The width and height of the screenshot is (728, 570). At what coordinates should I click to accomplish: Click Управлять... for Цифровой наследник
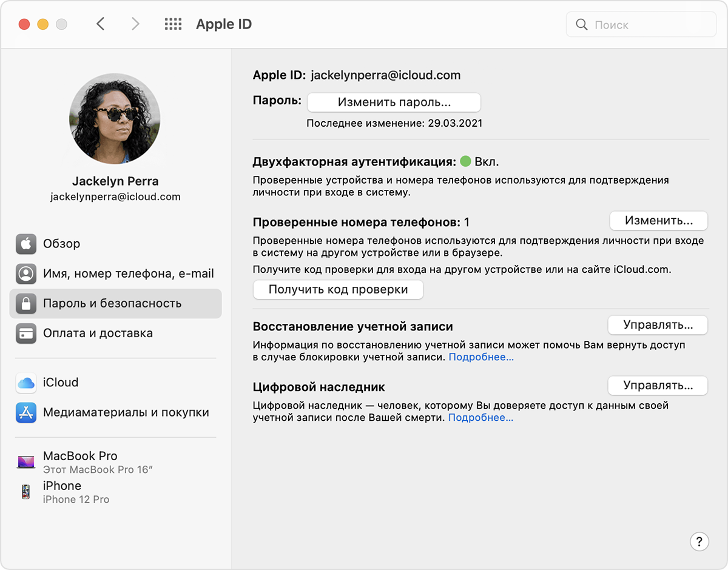tap(658, 385)
